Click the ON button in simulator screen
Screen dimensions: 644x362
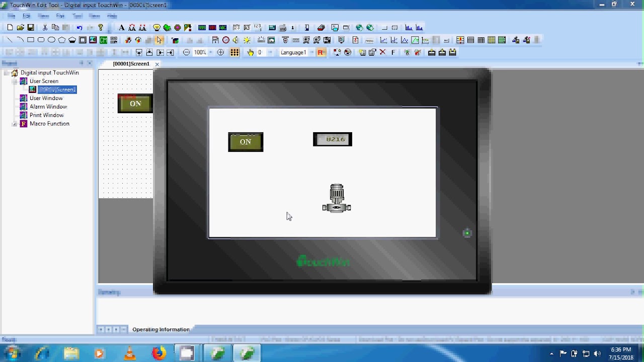[x=246, y=142]
